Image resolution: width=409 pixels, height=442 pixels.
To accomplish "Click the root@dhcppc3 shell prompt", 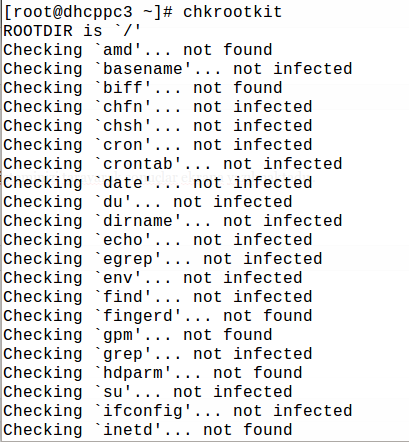I will click(x=88, y=12).
